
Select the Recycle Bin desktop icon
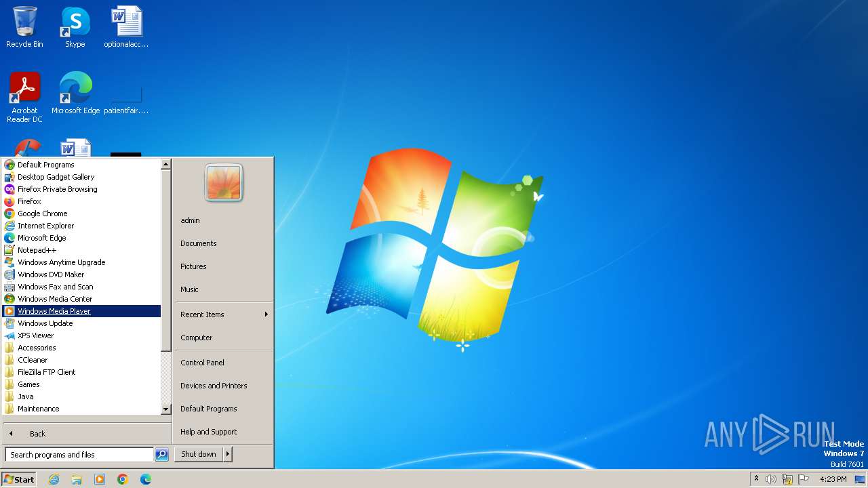tap(25, 27)
